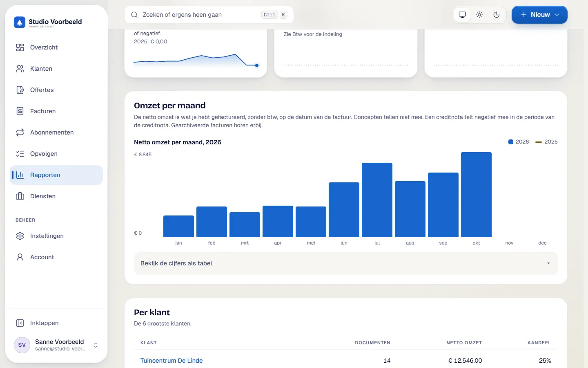Viewport: 588px width, 368px height.
Task: Click the jul bar in chart
Action: [x=377, y=200]
